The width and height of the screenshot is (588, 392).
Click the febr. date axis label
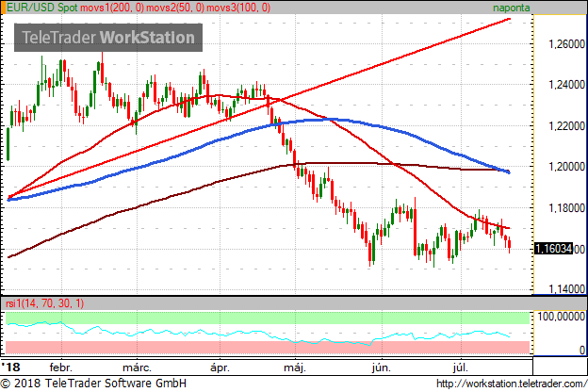pyautogui.click(x=60, y=367)
